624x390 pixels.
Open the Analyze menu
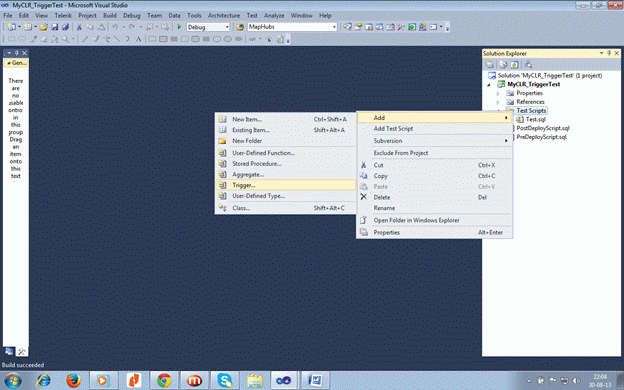click(274, 16)
